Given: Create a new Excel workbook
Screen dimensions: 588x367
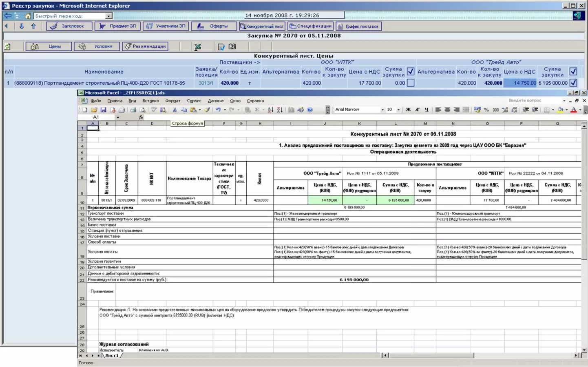Looking at the screenshot, I should pos(85,110).
